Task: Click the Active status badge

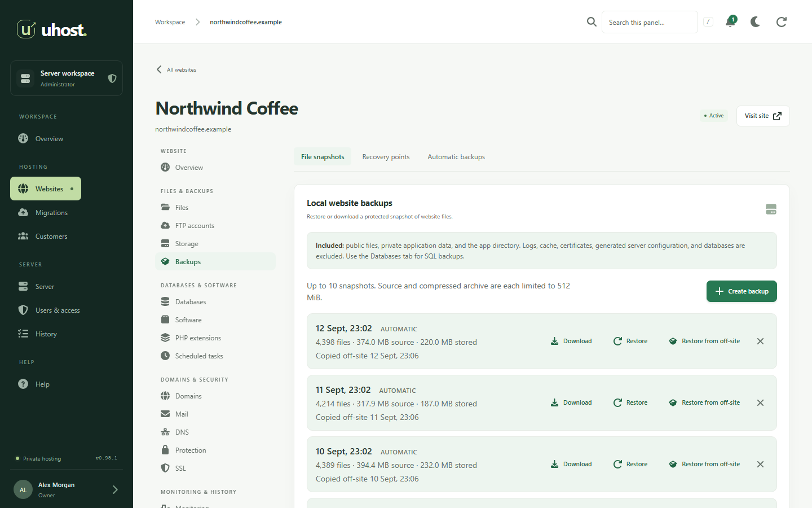Action: coord(714,116)
